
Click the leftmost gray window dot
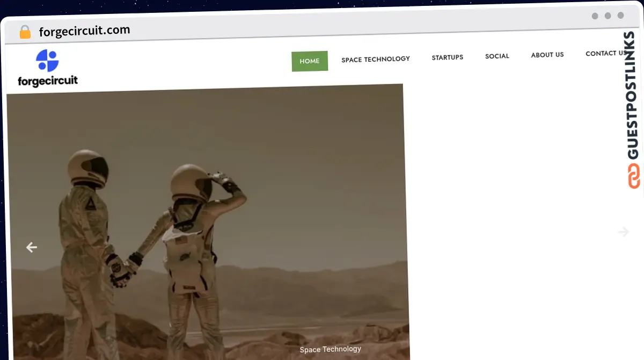click(x=595, y=16)
